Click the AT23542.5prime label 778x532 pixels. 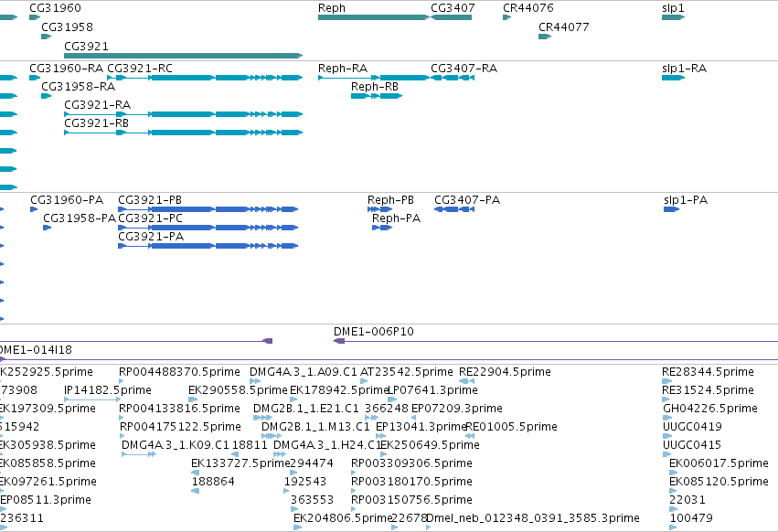[x=406, y=372]
